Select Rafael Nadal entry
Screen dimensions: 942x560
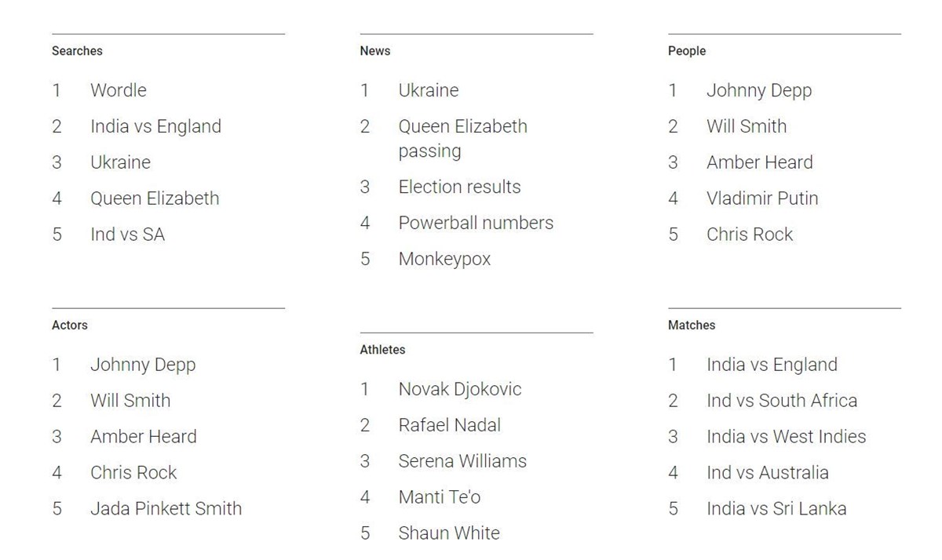[450, 425]
